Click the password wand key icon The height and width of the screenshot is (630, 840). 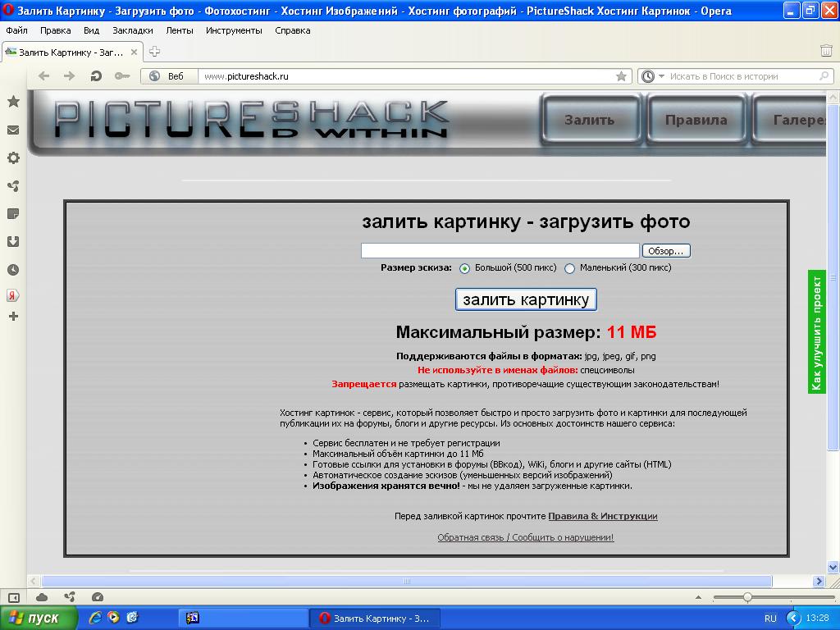(122, 76)
